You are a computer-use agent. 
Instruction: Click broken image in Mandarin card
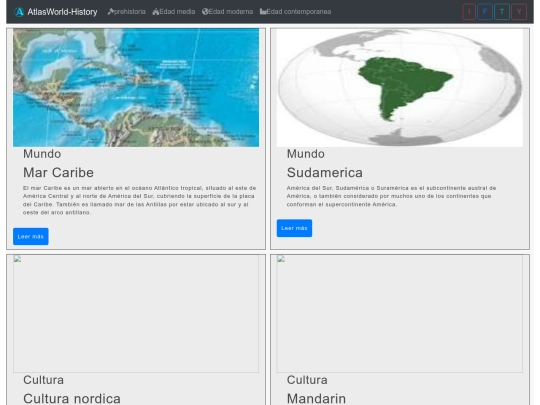pyautogui.click(x=400, y=314)
